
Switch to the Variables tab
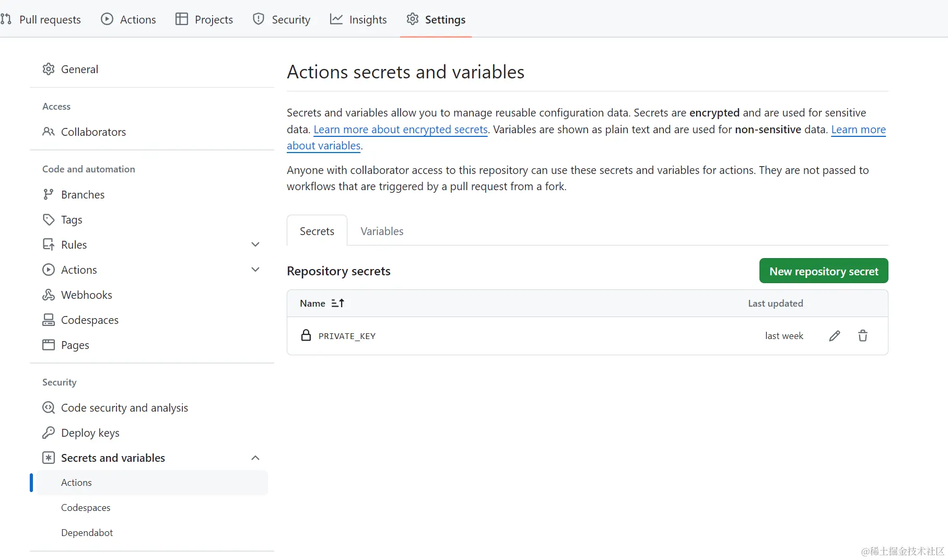click(x=382, y=231)
